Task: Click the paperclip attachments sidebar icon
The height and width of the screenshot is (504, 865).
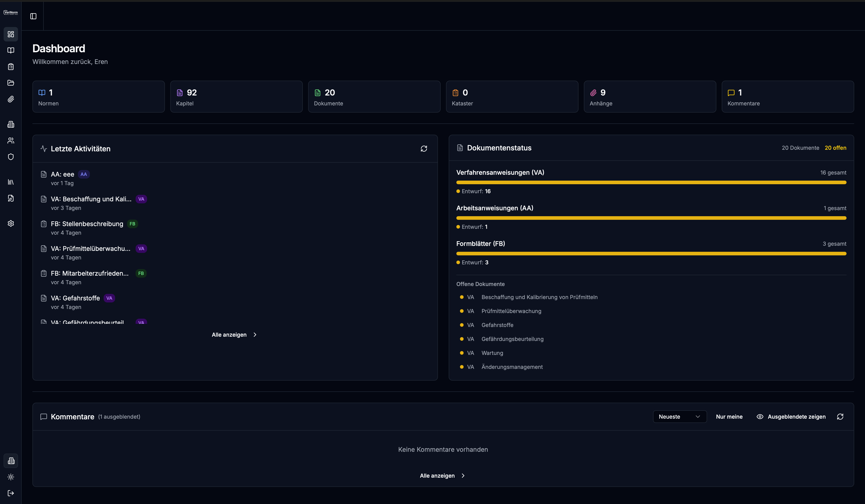Action: tap(11, 99)
